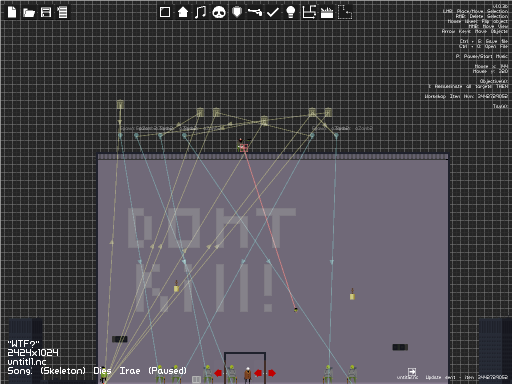Click the DONT graffiti on the wall
The height and width of the screenshot is (384, 512).
(x=212, y=228)
